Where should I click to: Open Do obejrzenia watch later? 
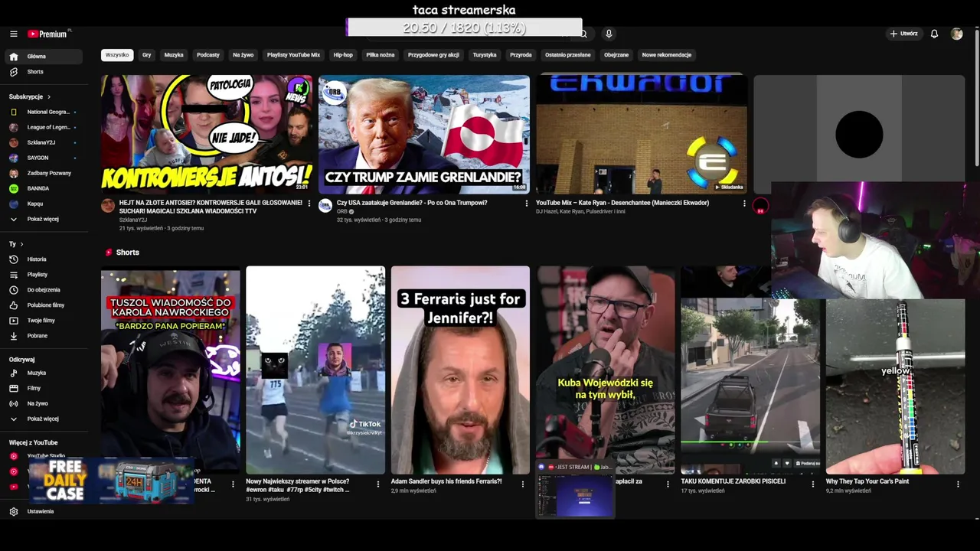pos(43,290)
